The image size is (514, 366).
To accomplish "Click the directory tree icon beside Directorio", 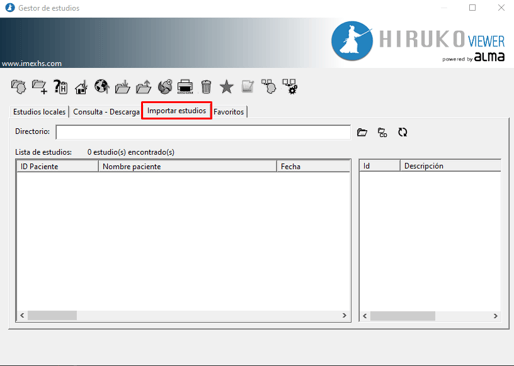I will [382, 132].
